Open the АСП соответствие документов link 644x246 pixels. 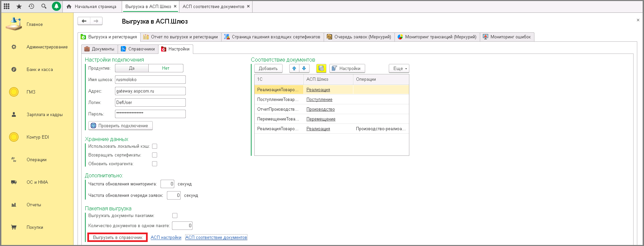pyautogui.click(x=216, y=238)
